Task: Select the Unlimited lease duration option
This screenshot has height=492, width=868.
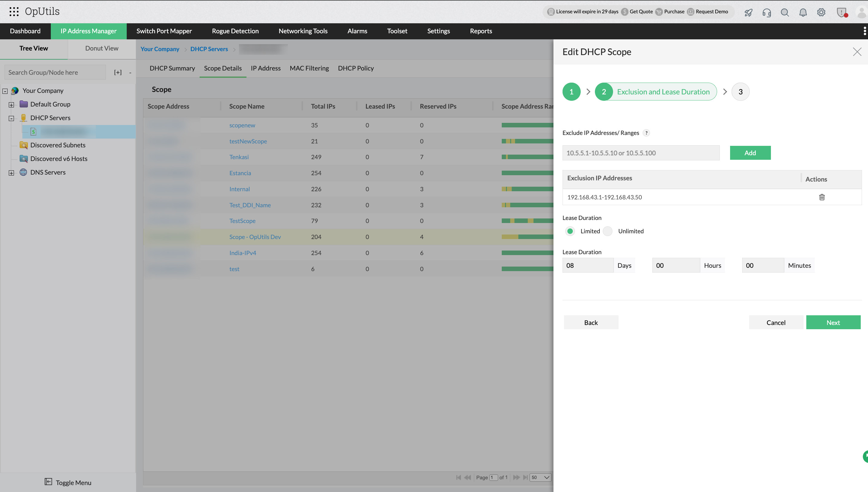Action: tap(608, 231)
